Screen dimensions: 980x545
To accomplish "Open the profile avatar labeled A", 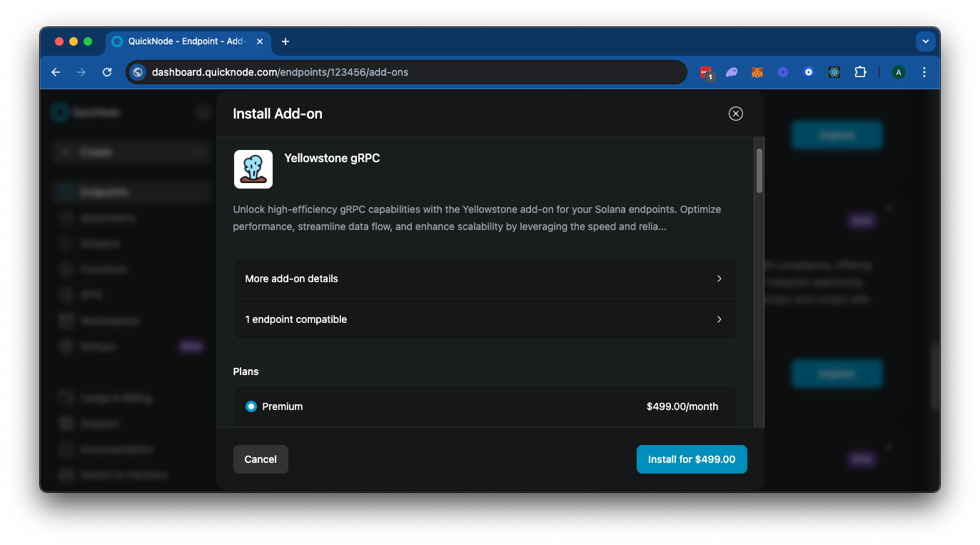I will (899, 72).
